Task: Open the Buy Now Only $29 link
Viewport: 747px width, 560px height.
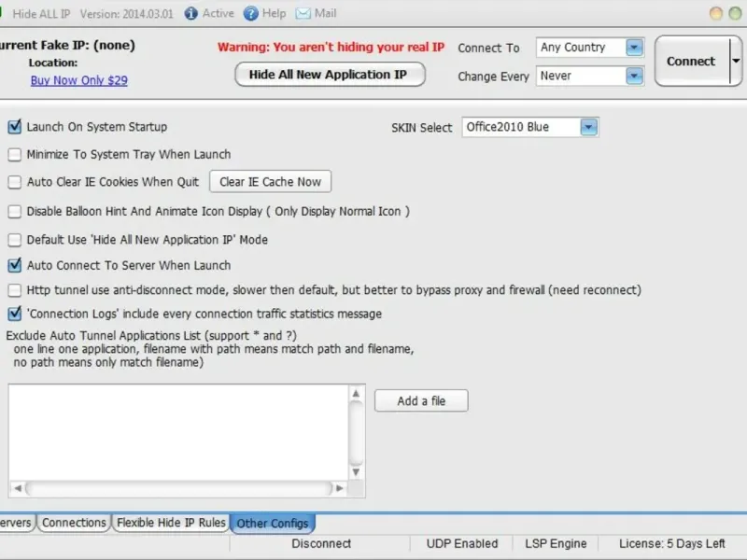Action: tap(79, 80)
